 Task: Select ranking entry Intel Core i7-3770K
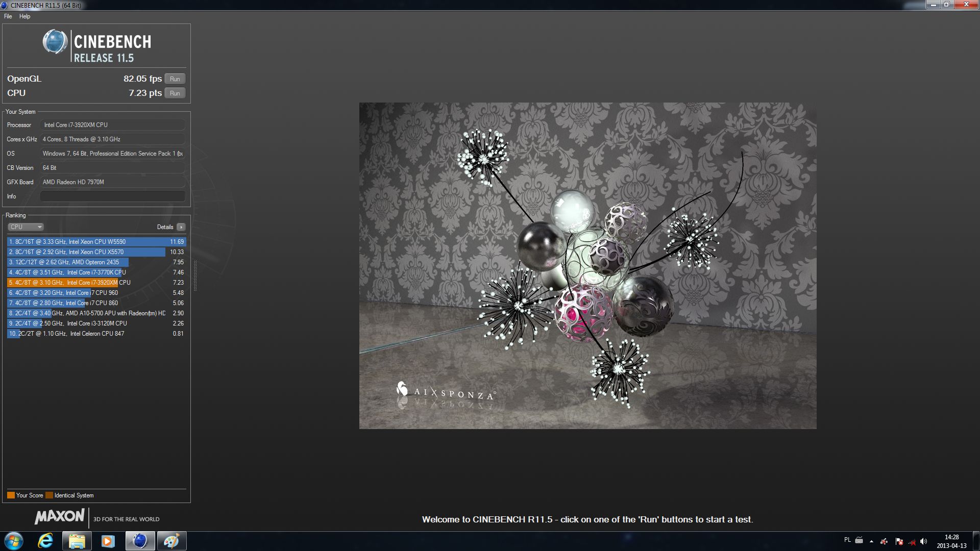[x=96, y=272]
